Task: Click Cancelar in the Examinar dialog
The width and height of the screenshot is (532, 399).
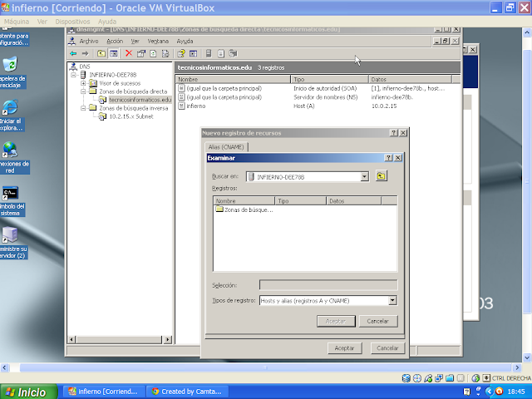Action: [x=377, y=321]
